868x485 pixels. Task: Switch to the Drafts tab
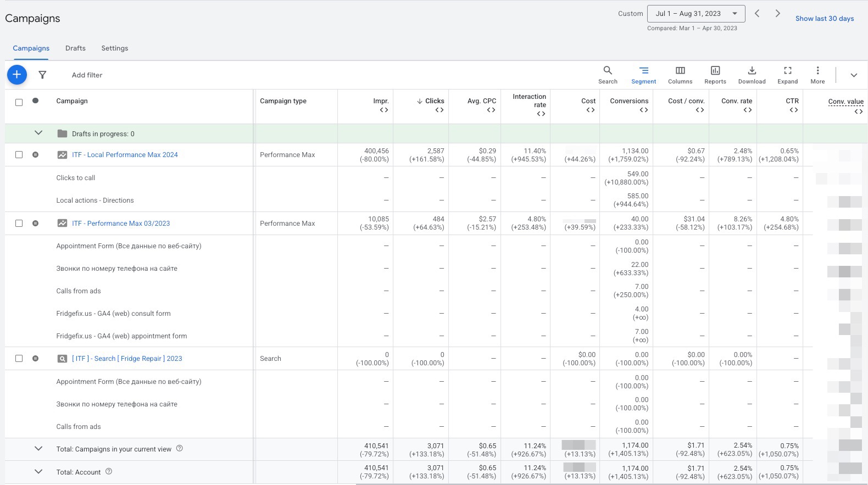(x=75, y=48)
